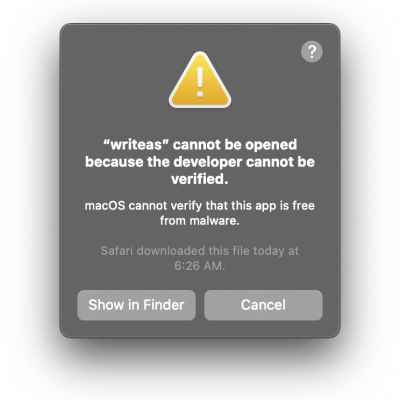Open help via the question mark button
Viewport: 400px width, 400px height.
312,52
